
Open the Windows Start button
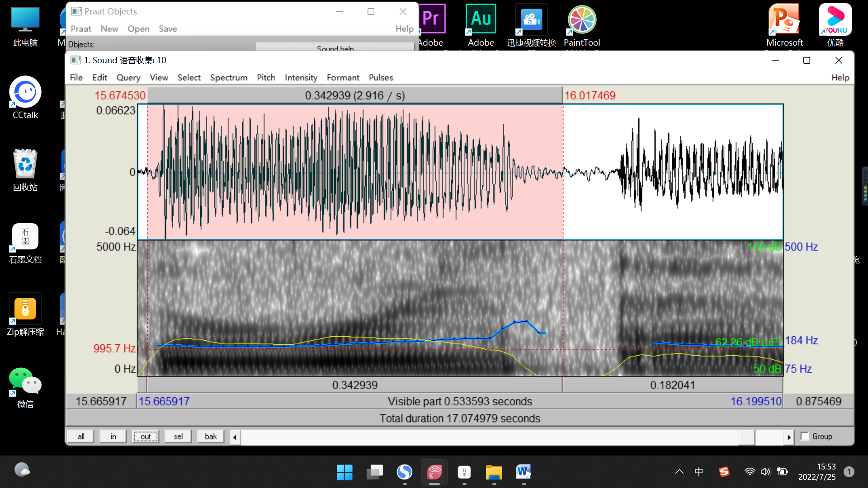344,472
